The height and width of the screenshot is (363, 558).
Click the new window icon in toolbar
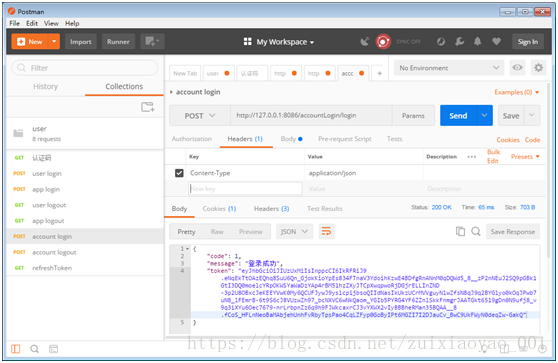(x=152, y=42)
